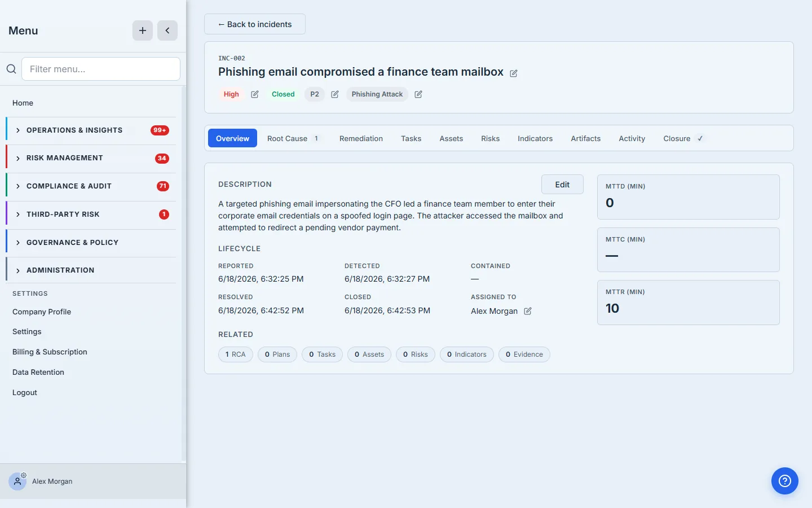Edit severity icon next to High
812x508 pixels.
point(255,94)
